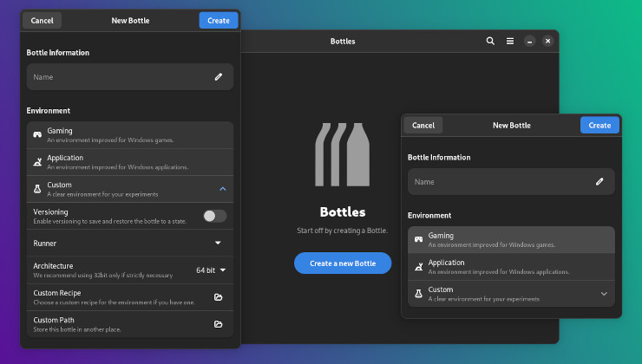
Task: Select Application environment in right dialog
Action: [511, 267]
